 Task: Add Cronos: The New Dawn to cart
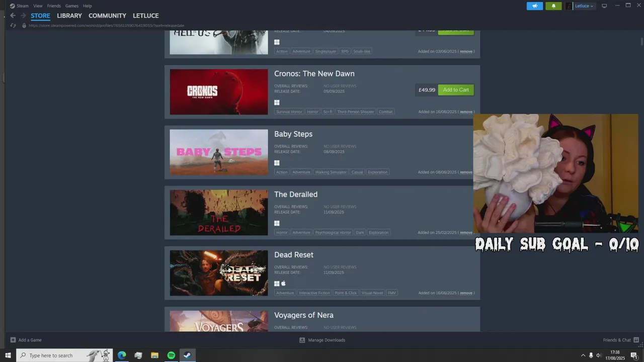tap(456, 90)
